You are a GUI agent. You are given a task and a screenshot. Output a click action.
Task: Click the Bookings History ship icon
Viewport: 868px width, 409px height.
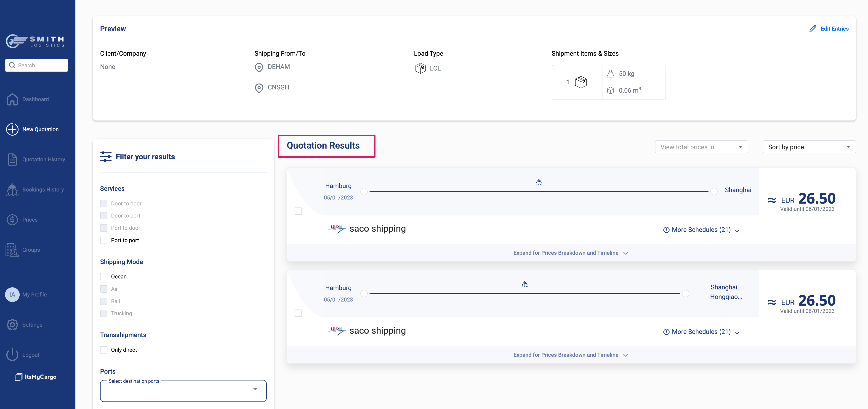(x=13, y=189)
